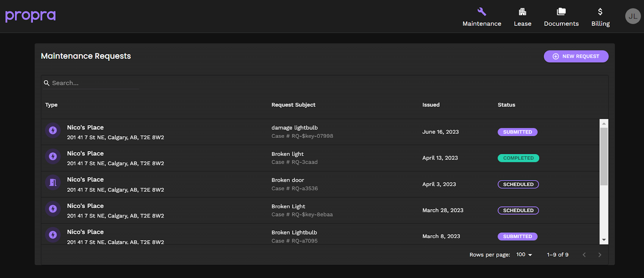Click Nico's Place in June 16 row
Viewport: 644px width, 278px height.
[x=85, y=127]
